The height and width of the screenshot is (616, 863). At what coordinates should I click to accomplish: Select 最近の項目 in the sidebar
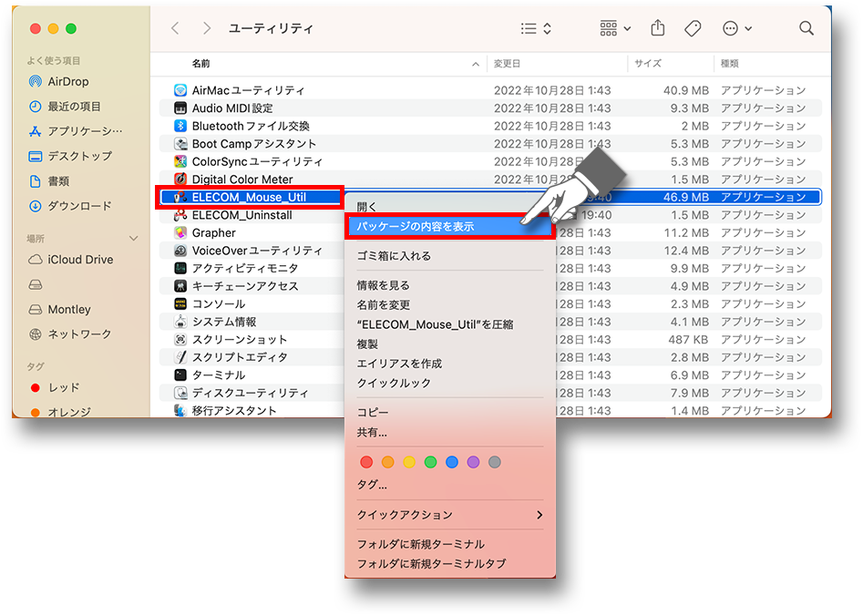tap(65, 107)
